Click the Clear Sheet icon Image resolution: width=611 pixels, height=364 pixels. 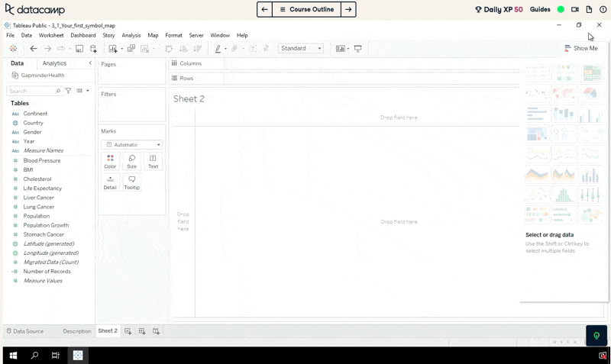click(144, 49)
